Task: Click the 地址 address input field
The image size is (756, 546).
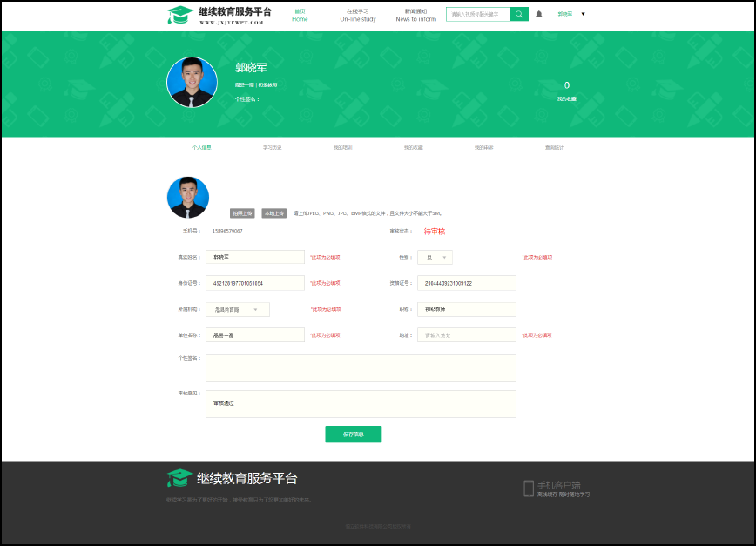Action: (x=466, y=335)
